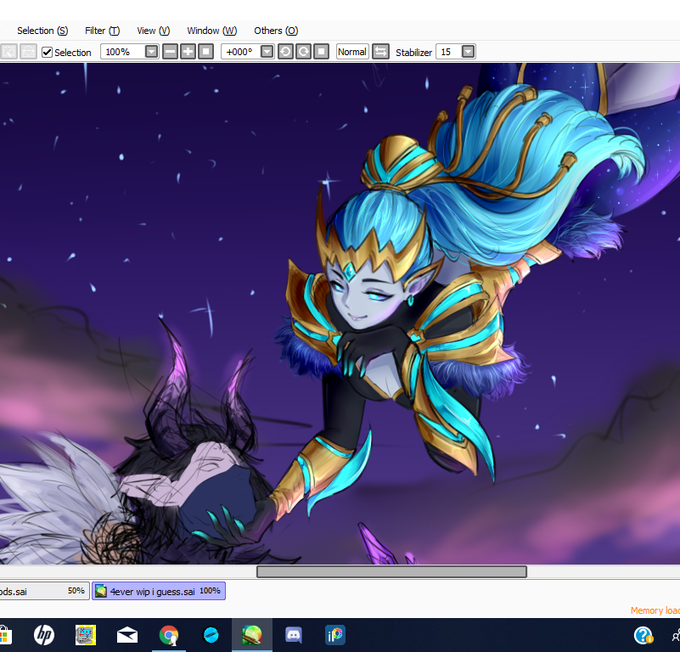Rotate canvas clockwise icon
Image resolution: width=680 pixels, height=652 pixels.
pyautogui.click(x=303, y=52)
